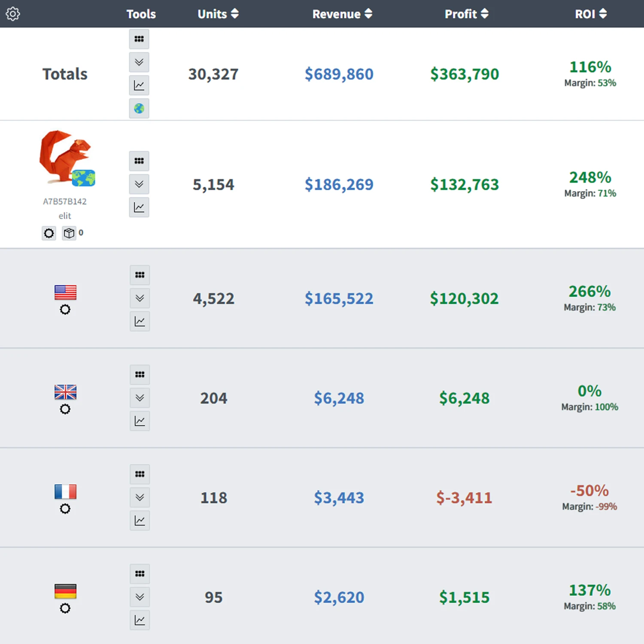Show chart for the France marketplace row

[140, 521]
